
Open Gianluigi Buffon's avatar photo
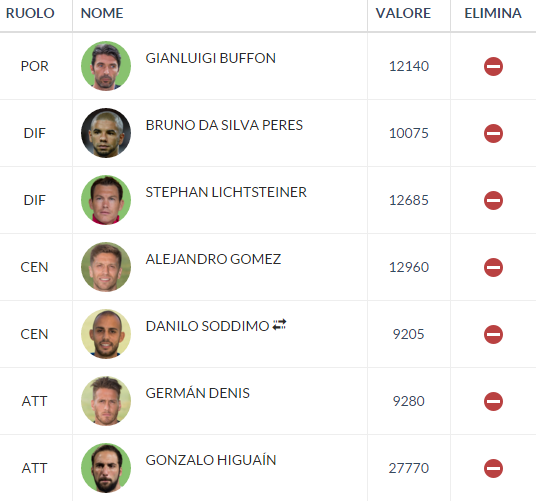(106, 66)
